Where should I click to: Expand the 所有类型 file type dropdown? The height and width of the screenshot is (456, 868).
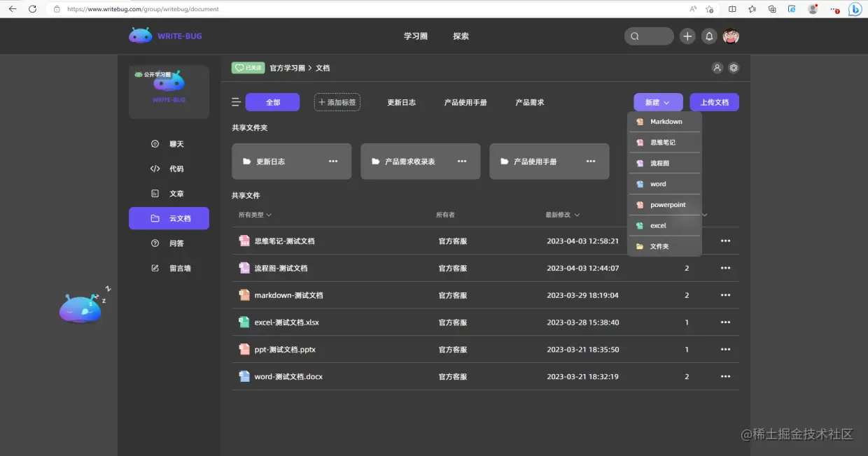pyautogui.click(x=254, y=215)
